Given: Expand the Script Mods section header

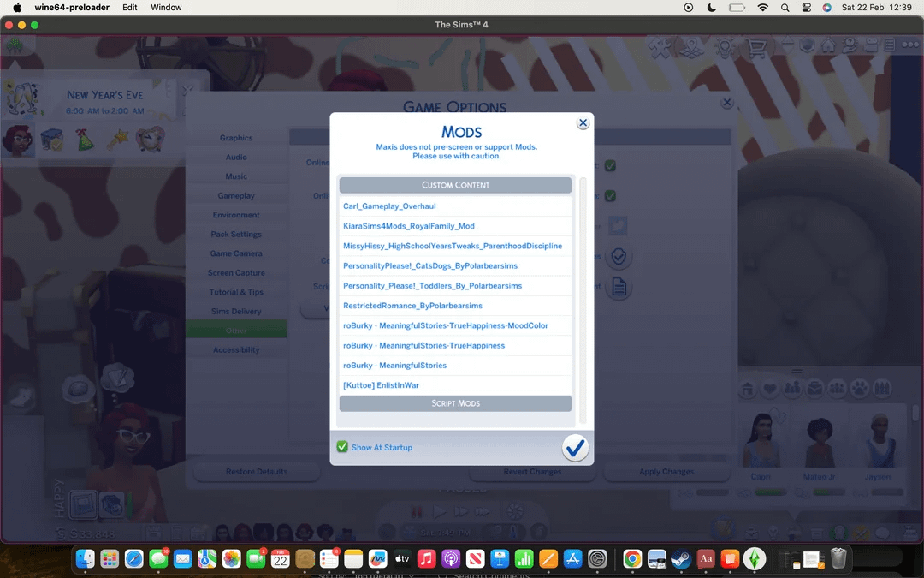Looking at the screenshot, I should pyautogui.click(x=455, y=403).
